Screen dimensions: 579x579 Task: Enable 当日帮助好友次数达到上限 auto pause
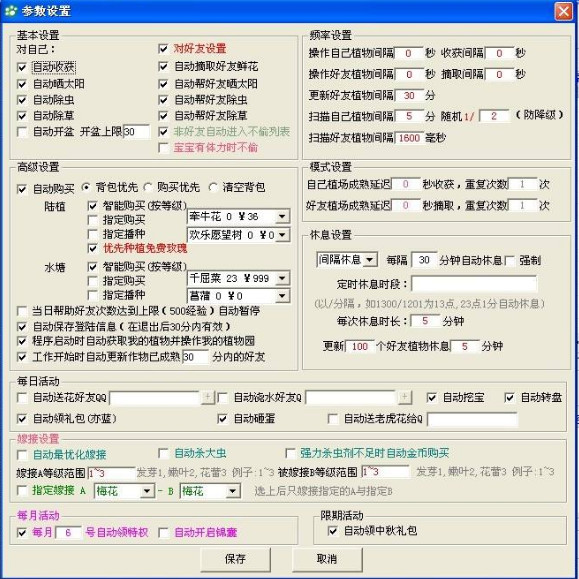click(x=22, y=311)
